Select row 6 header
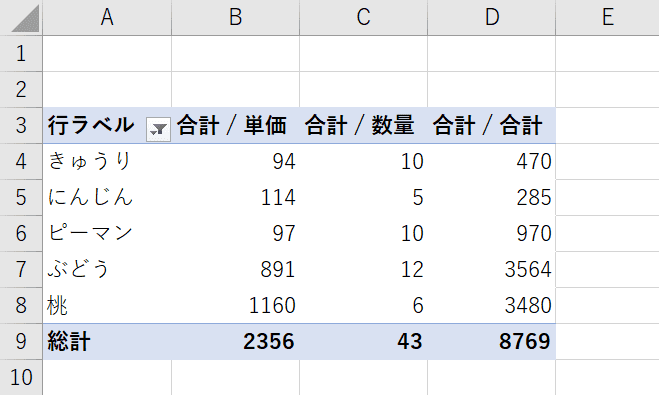Image resolution: width=659 pixels, height=395 pixels. (x=21, y=234)
